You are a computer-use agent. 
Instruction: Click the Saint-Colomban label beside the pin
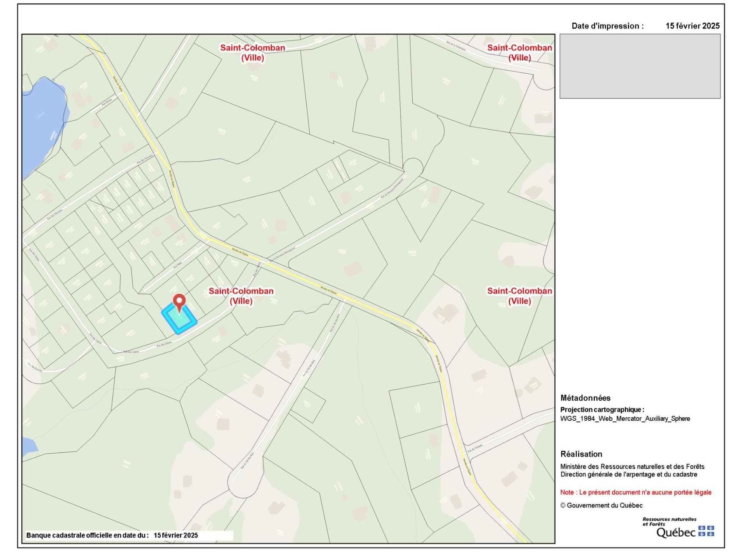[241, 296]
